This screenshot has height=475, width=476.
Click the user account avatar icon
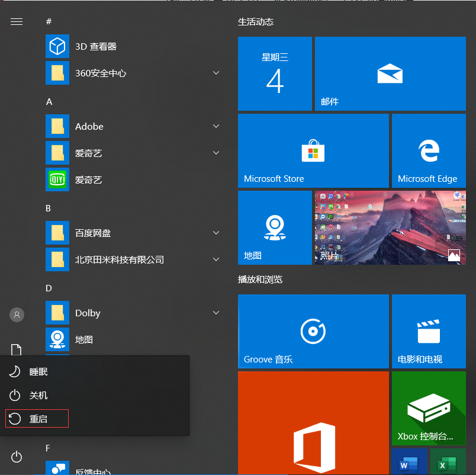(17, 314)
